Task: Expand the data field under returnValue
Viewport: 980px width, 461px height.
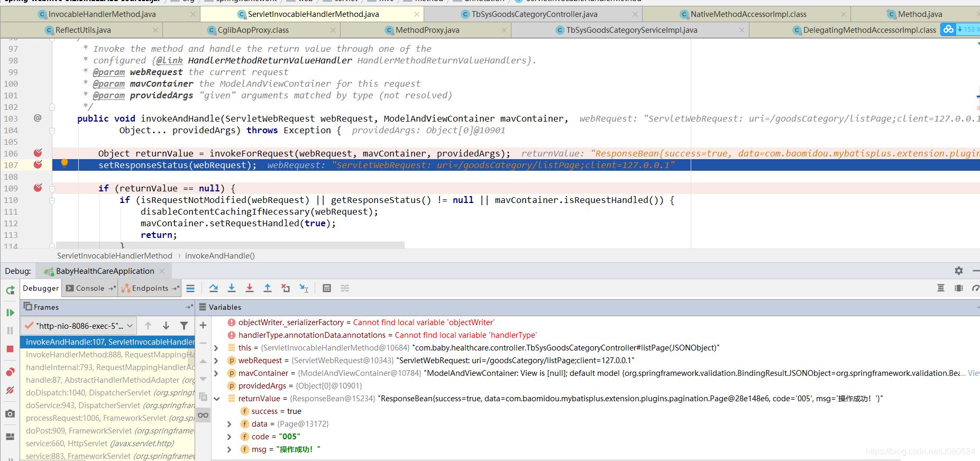Action: pyautogui.click(x=229, y=424)
